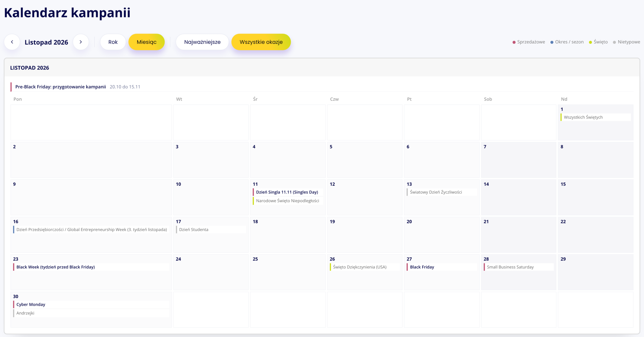Go to the previous month with left chevron
This screenshot has height=337, width=644.
[12, 42]
